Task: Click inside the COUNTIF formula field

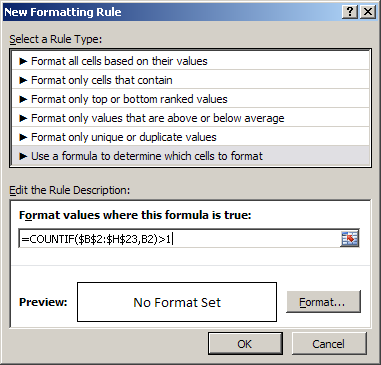Action: click(179, 239)
